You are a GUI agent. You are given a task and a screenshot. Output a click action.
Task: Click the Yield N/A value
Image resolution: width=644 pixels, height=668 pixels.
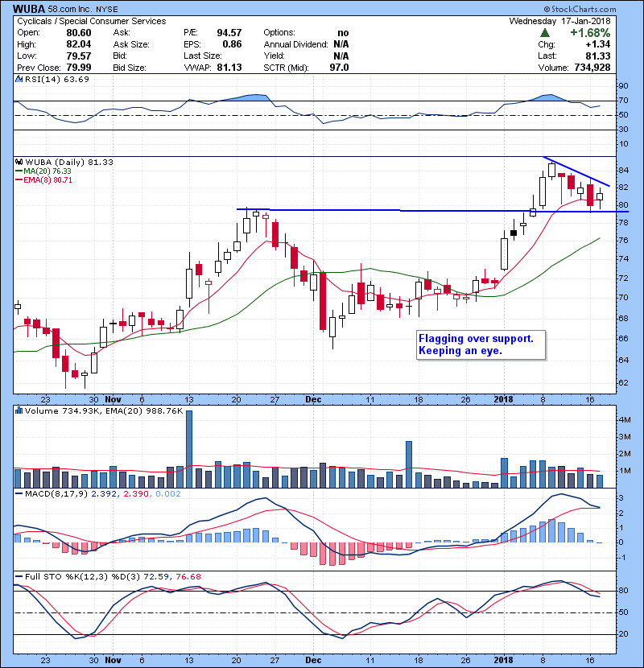point(341,56)
